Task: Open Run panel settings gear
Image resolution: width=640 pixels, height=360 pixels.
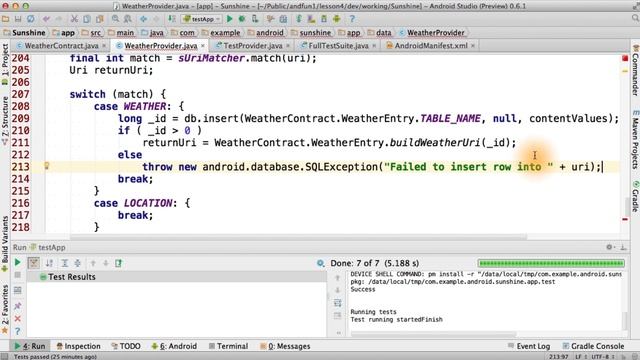Action: 609,247
